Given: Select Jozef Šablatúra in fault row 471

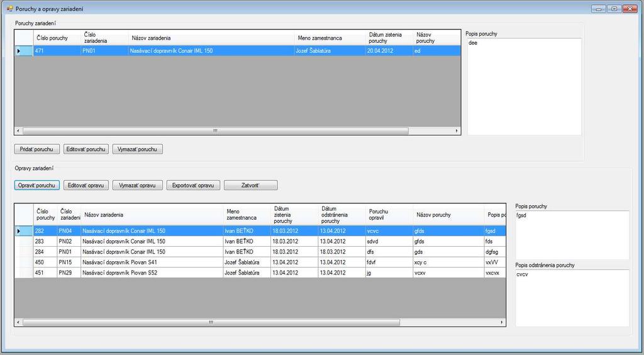Looking at the screenshot, I should 330,51.
